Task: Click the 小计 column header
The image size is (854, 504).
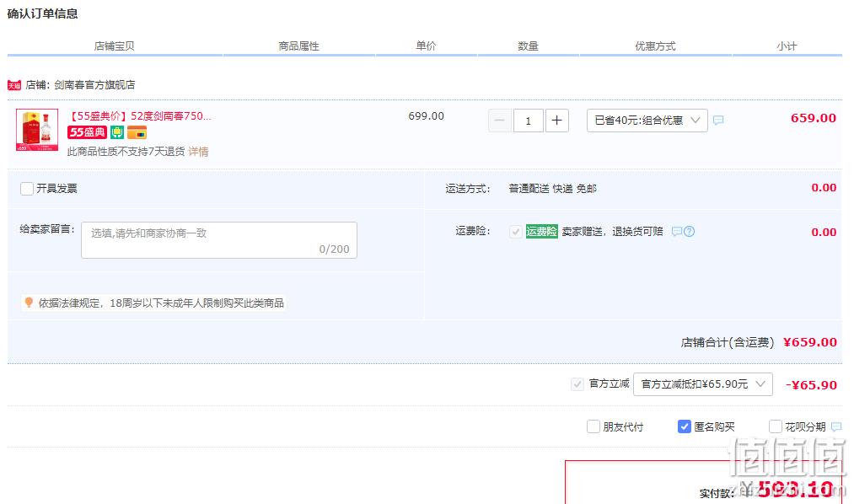Action: (x=787, y=46)
